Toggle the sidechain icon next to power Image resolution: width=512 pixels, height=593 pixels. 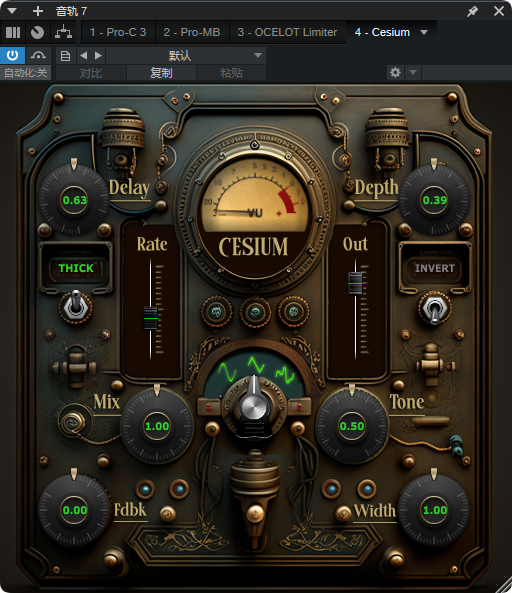pos(38,56)
